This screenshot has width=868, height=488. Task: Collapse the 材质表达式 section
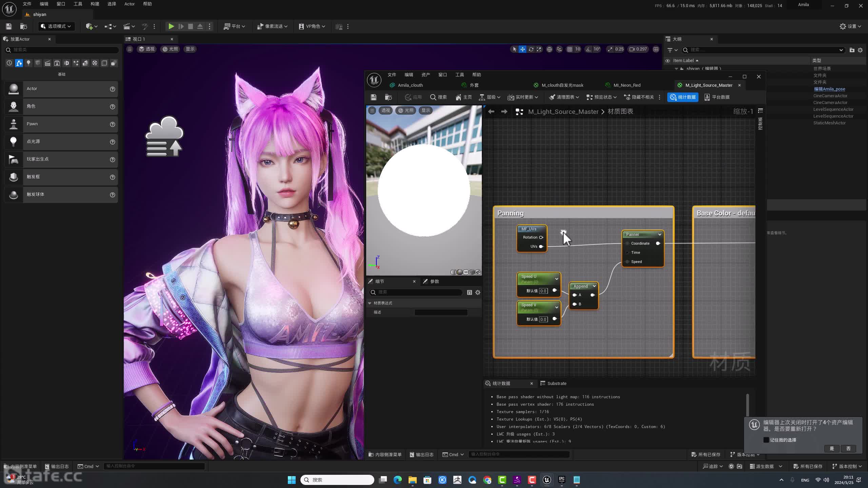click(370, 303)
